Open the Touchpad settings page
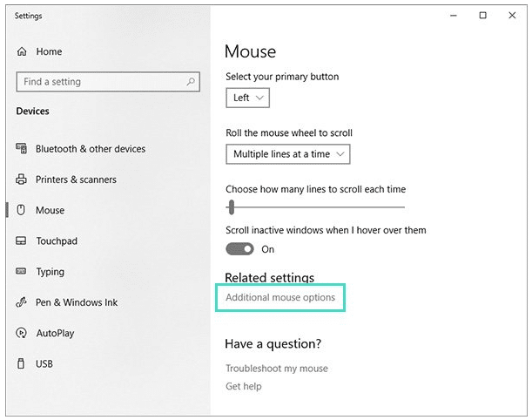Screen dimensions: 532x420 57,241
